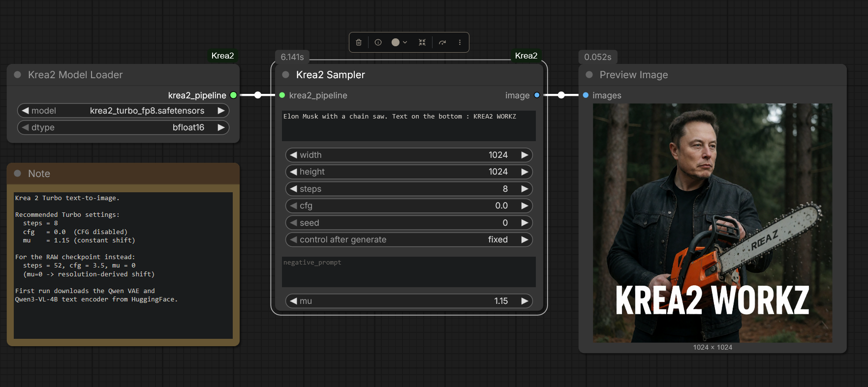This screenshot has width=868, height=387.
Task: Decrease cfg with the left arrow
Action: (x=293, y=206)
